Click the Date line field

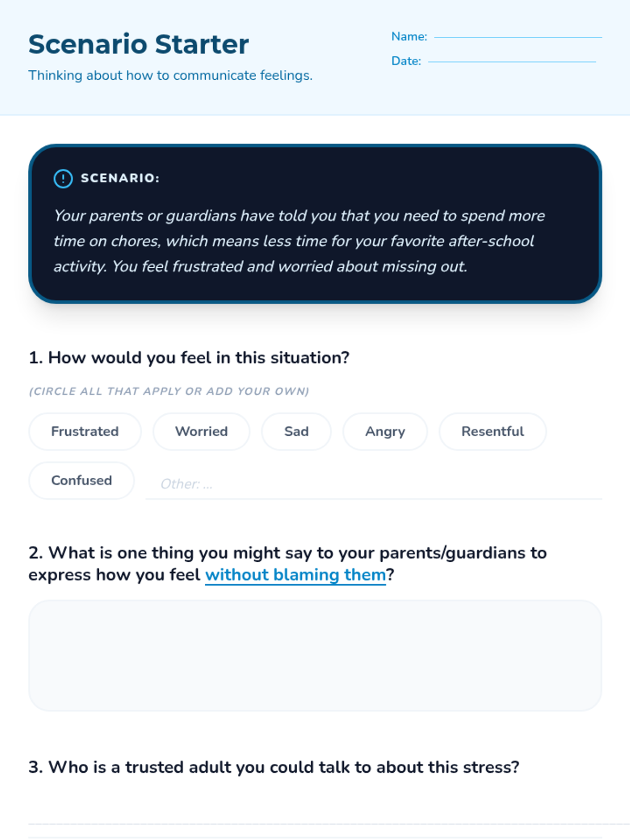coord(512,61)
